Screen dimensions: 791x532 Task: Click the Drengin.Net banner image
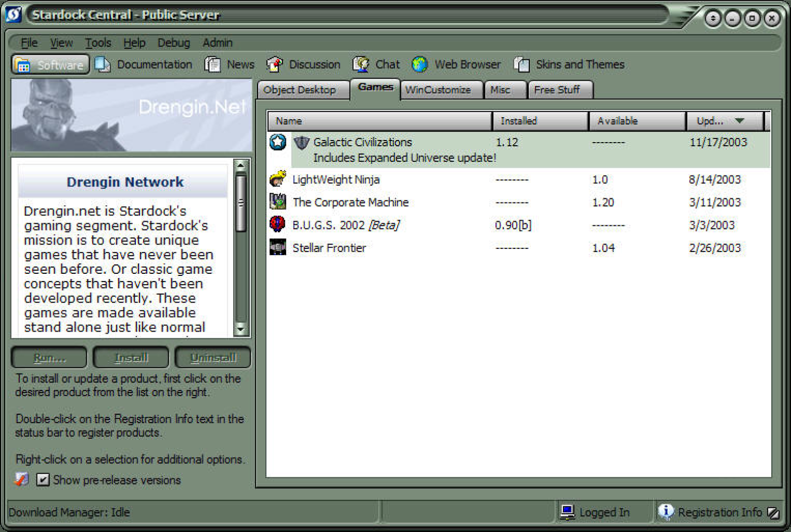click(x=131, y=115)
